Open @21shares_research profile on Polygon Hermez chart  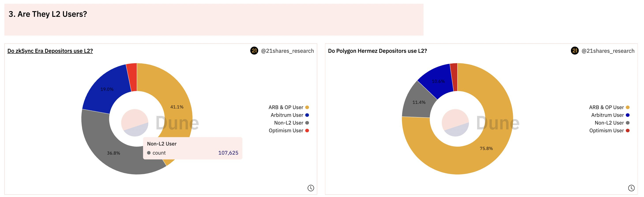coord(608,51)
